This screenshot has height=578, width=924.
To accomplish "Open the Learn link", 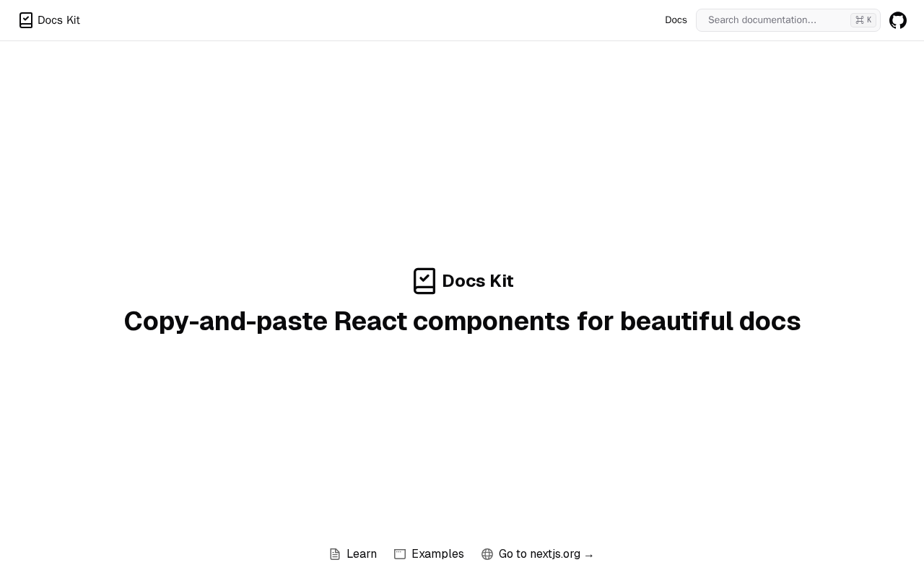I will point(362,554).
